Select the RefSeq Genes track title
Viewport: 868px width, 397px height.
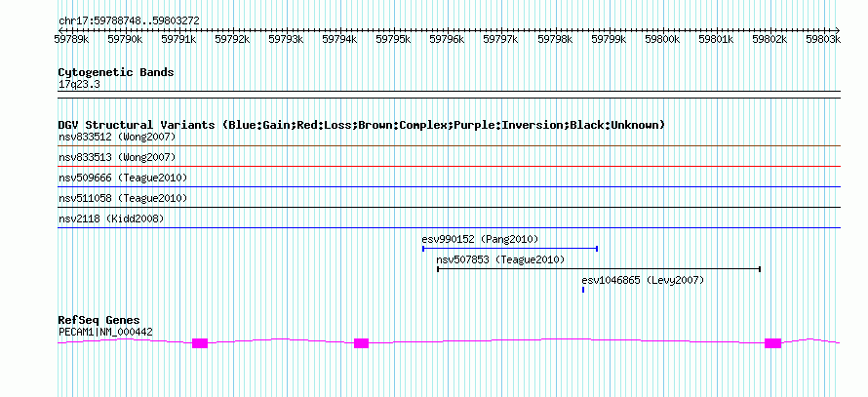click(x=99, y=320)
